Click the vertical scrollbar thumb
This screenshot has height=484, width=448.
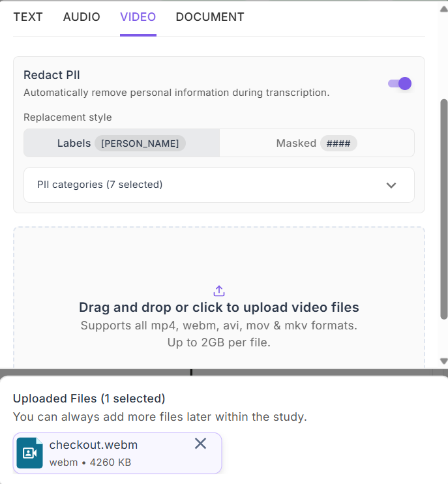click(443, 209)
